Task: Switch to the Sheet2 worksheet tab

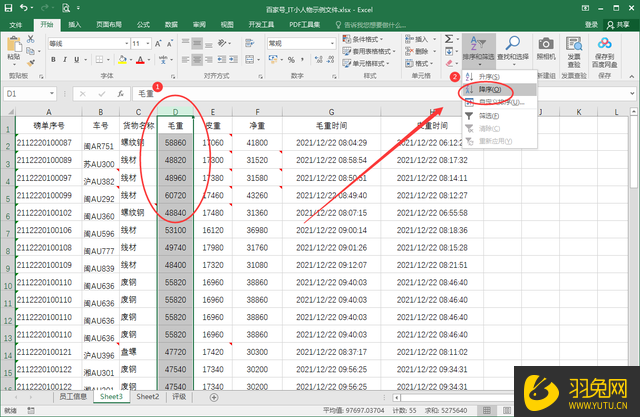Action: tap(148, 397)
